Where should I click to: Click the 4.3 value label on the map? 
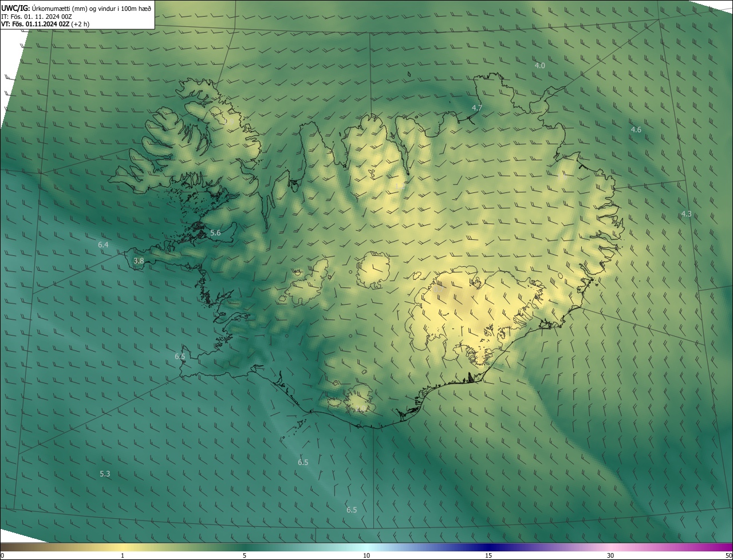pos(686,214)
